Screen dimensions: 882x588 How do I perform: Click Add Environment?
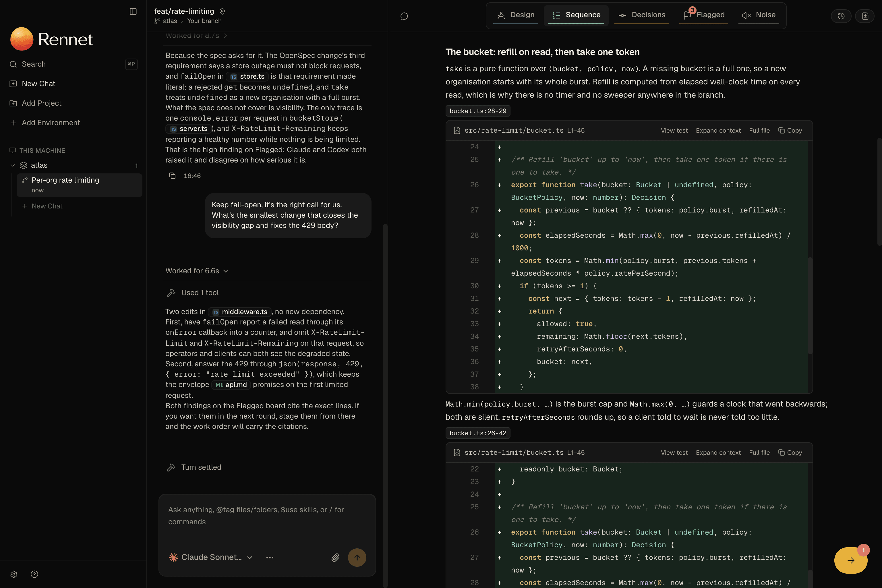point(73,123)
